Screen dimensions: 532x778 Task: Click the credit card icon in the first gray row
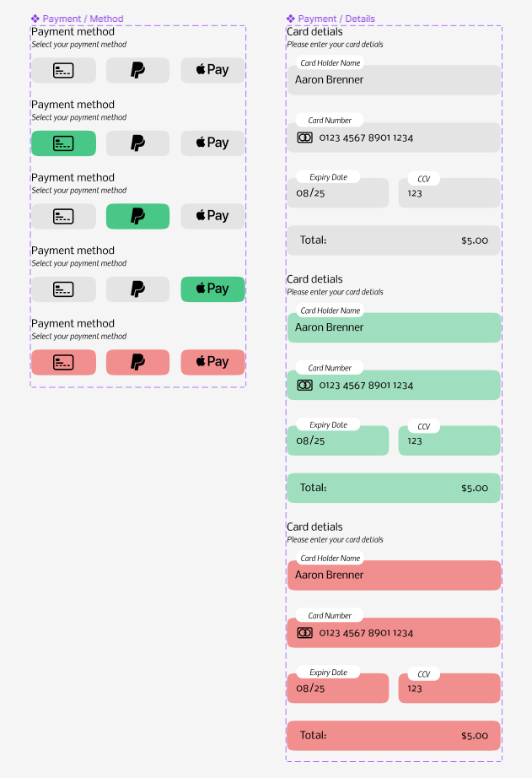click(63, 70)
